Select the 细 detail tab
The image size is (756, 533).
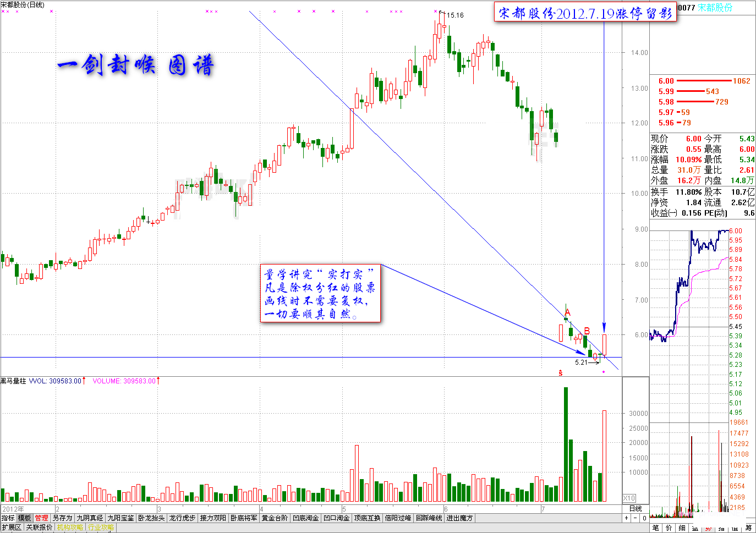682,528
